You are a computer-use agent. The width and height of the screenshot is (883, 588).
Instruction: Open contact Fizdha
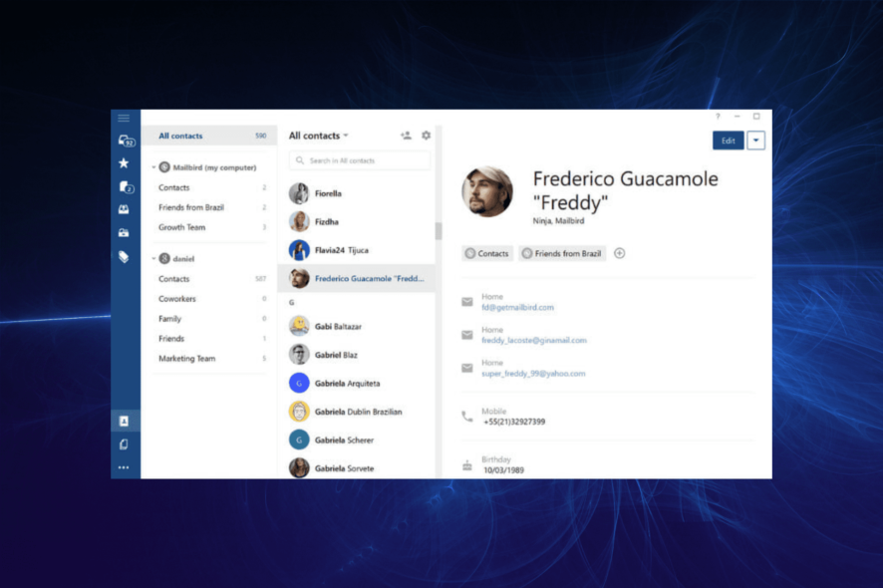[x=357, y=221]
